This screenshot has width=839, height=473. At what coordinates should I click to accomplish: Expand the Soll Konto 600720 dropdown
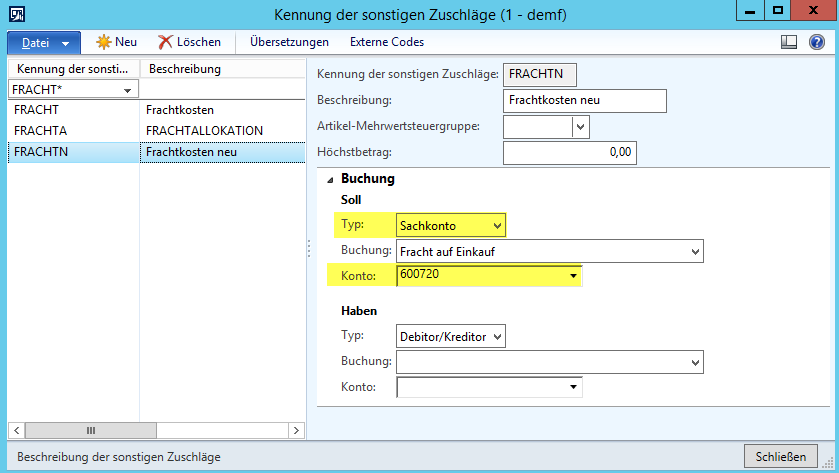coord(573,275)
